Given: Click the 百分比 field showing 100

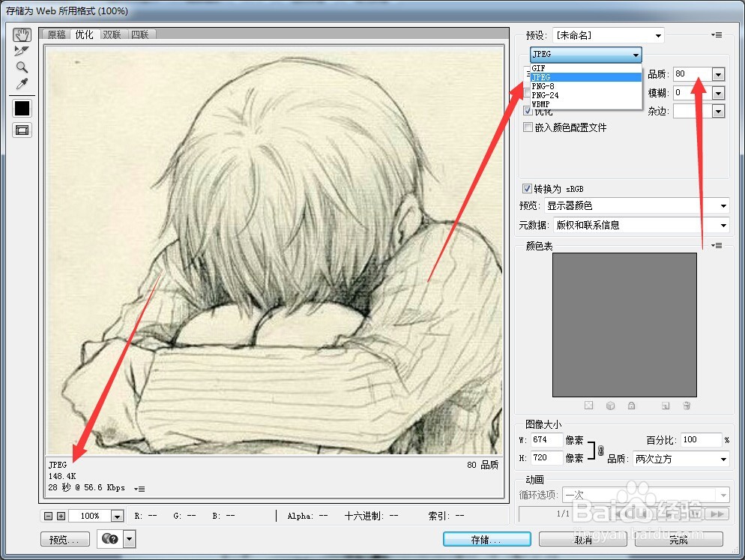Looking at the screenshot, I should (x=701, y=440).
